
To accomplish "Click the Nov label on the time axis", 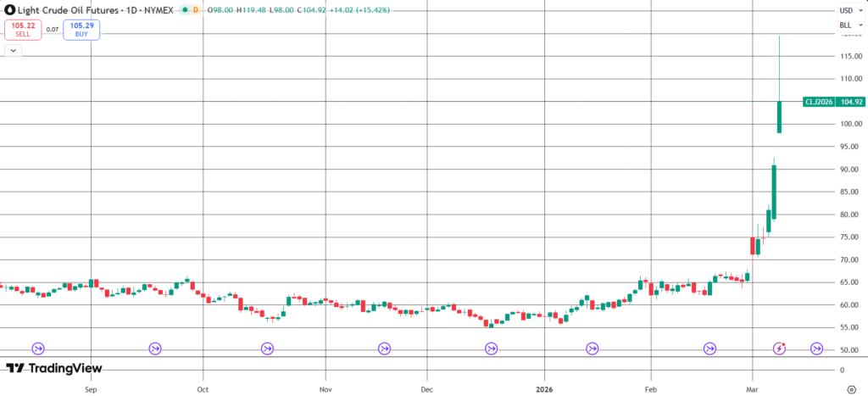I will coord(325,389).
